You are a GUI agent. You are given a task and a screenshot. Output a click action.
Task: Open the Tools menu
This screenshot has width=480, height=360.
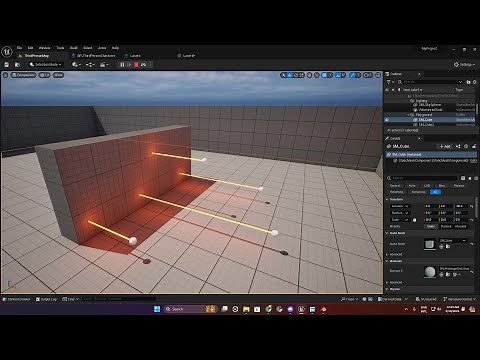point(60,48)
